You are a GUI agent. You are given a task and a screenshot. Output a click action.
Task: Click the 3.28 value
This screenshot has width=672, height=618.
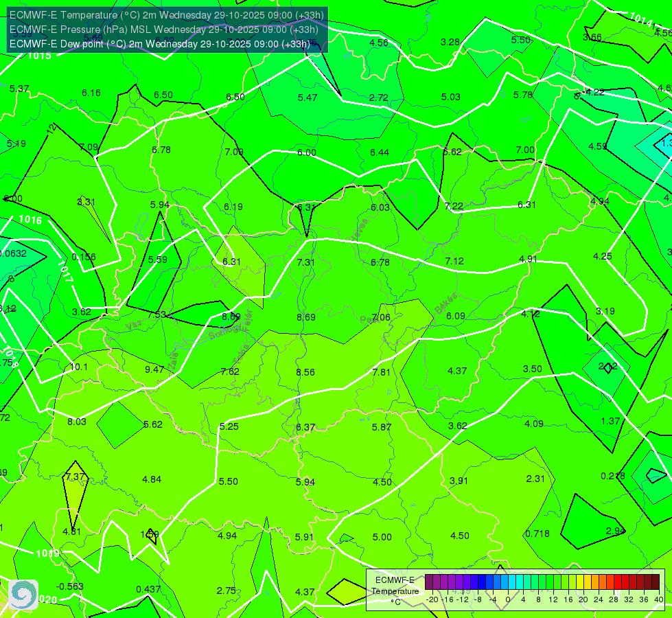[450, 42]
